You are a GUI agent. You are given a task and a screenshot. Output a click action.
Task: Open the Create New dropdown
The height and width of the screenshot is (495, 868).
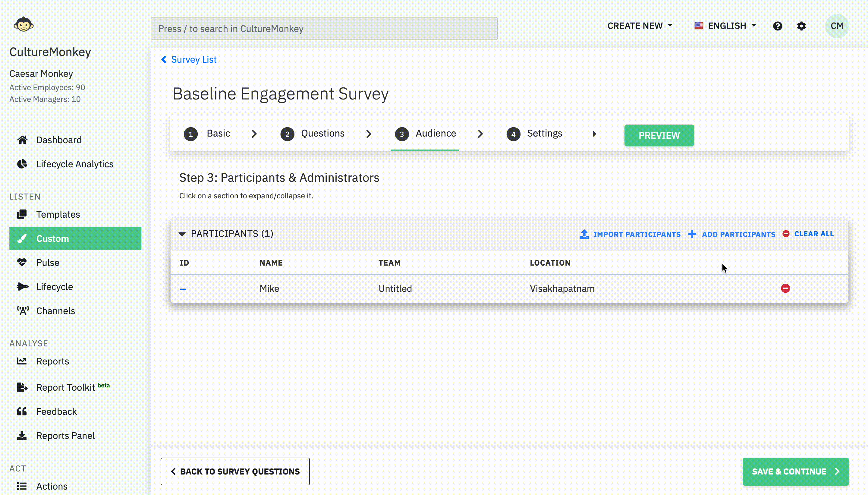coord(640,26)
